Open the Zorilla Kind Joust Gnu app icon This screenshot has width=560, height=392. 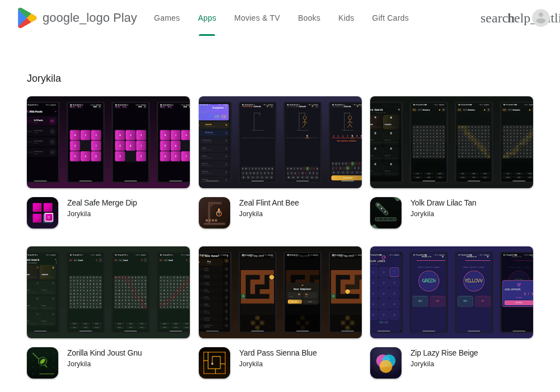tap(43, 363)
